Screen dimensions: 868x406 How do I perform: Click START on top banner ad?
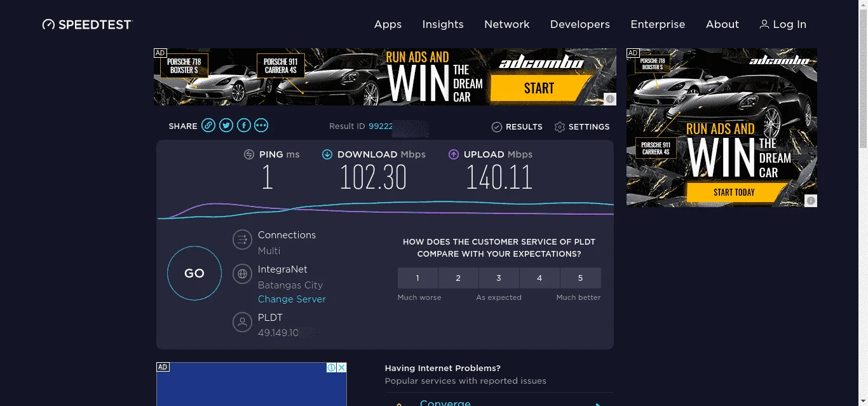tap(539, 88)
